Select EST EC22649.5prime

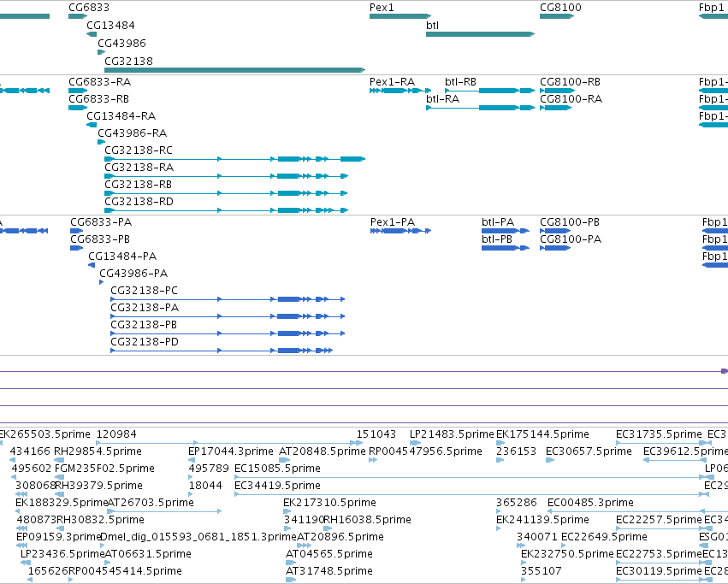pos(605,537)
